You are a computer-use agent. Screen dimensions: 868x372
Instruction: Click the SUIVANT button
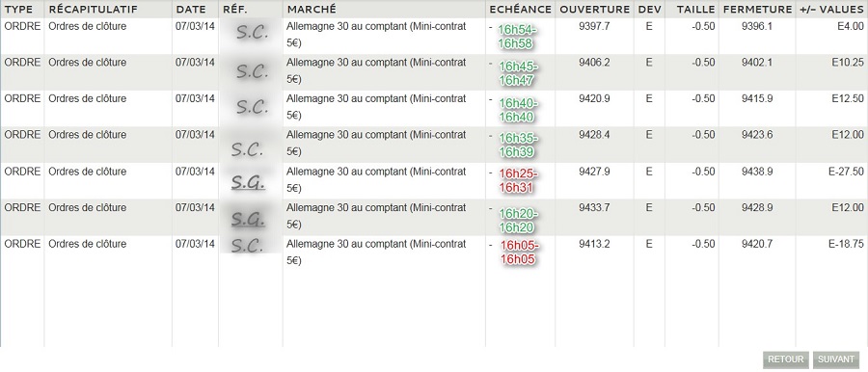pyautogui.click(x=836, y=359)
